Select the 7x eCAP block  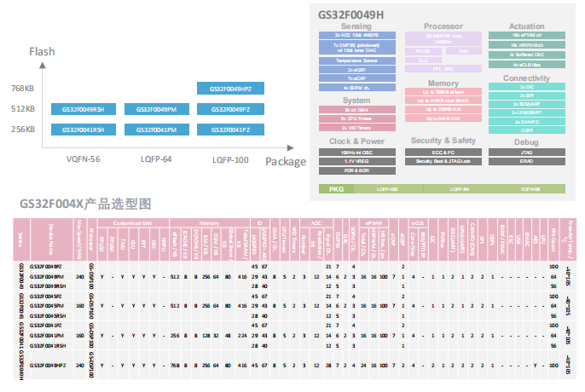pyautogui.click(x=357, y=78)
